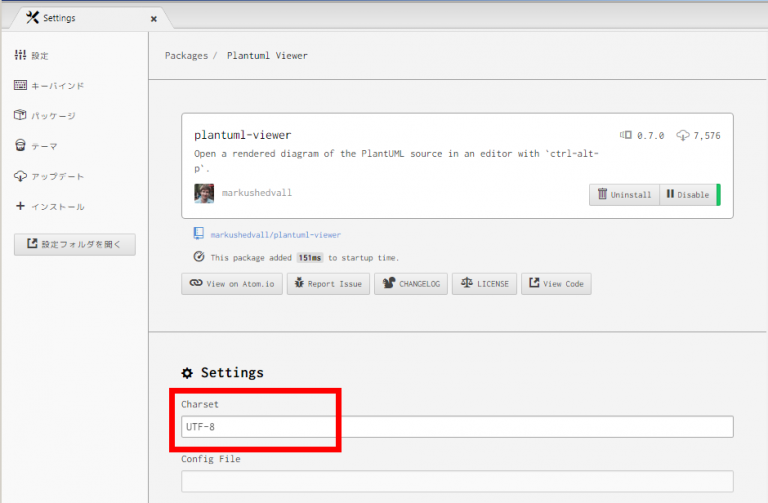Viewport: 768px width, 503px height.
Task: Disable the plantuml-viewer package
Action: pos(688,195)
